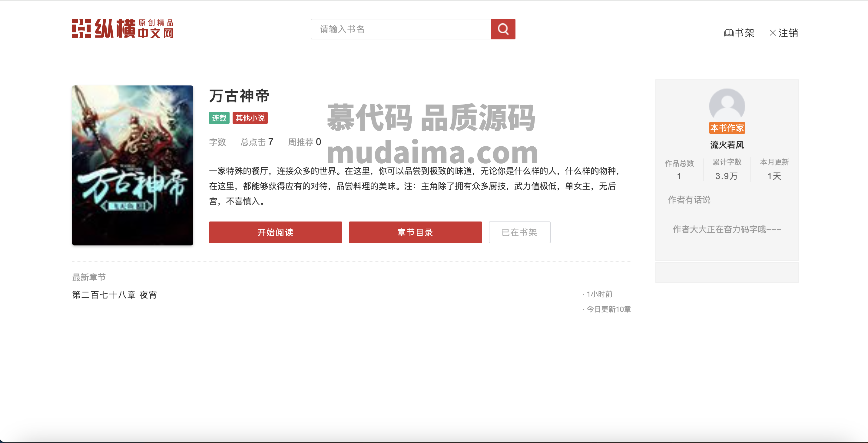Click 本月更新 value 1天
This screenshot has width=868, height=443.
pos(774,176)
